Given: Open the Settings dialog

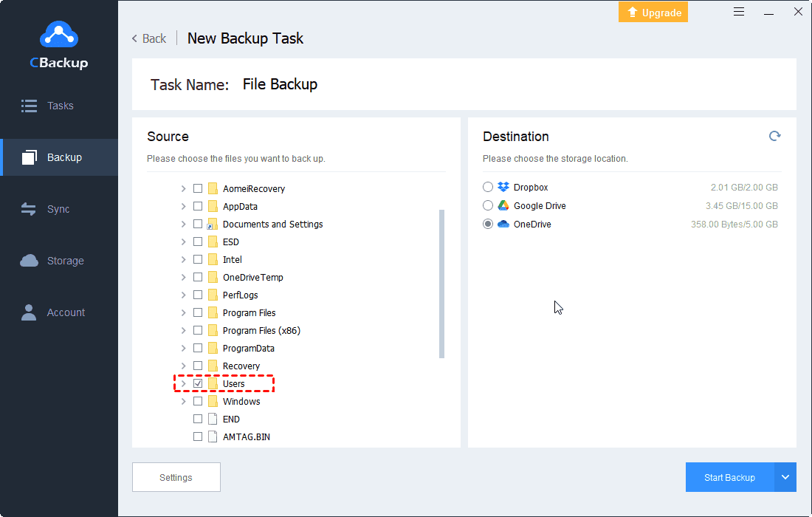Looking at the screenshot, I should (176, 477).
